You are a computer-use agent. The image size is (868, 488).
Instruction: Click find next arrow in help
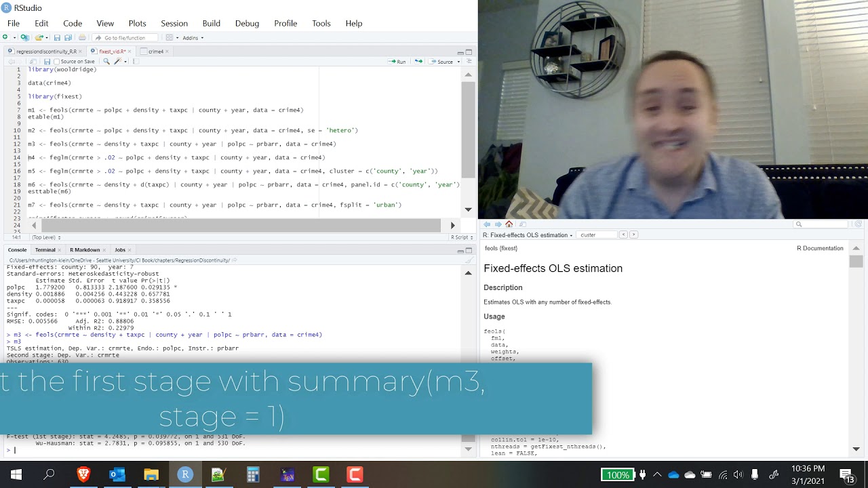[633, 235]
